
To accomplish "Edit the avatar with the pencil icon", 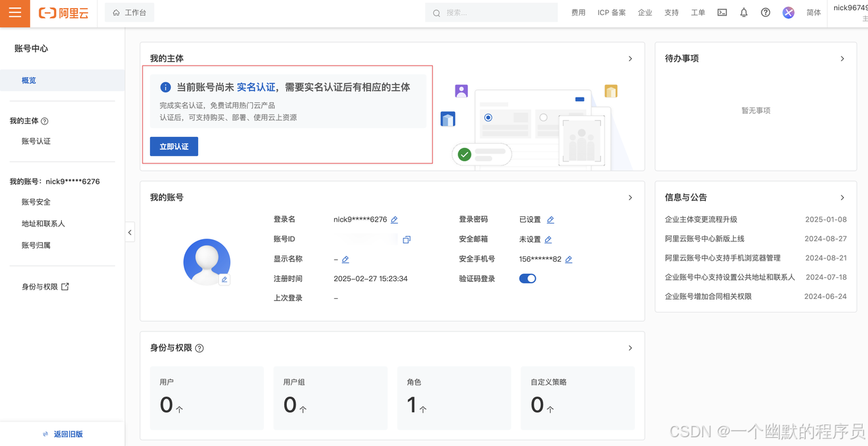I will pyautogui.click(x=224, y=279).
